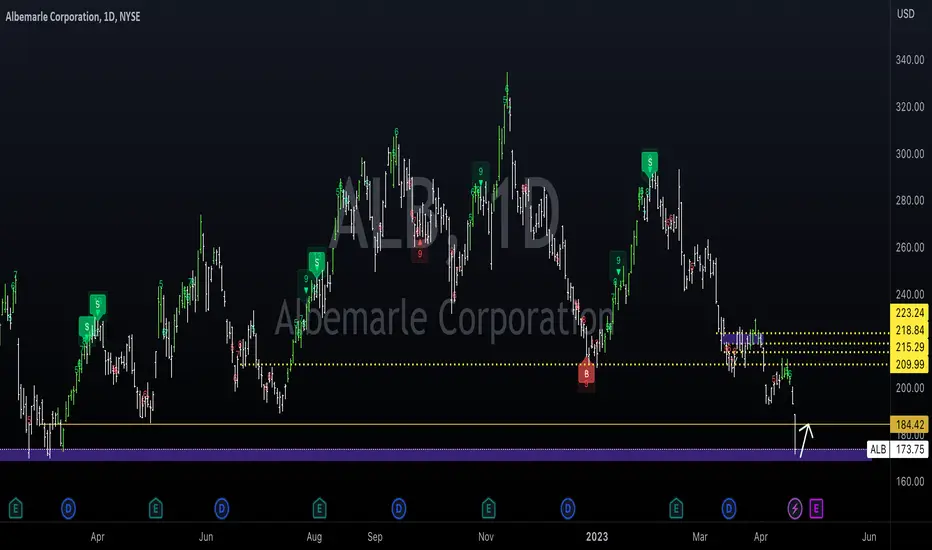
Task: Open the dividend D marker after Mar 2023
Action: (x=729, y=508)
